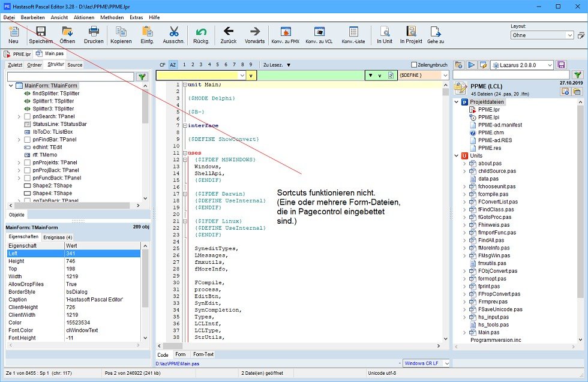Open the Aktionen menu

[84, 17]
